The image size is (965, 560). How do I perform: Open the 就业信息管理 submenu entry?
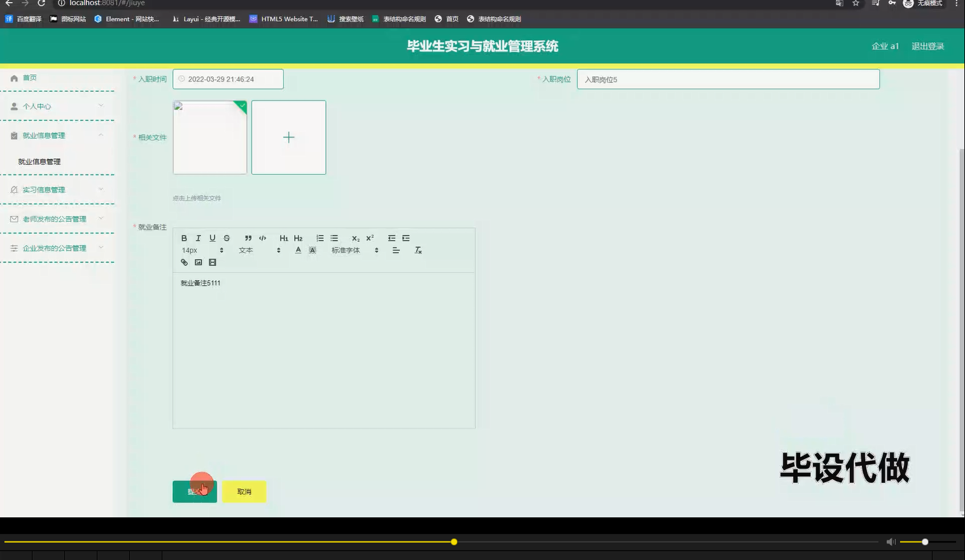(x=39, y=161)
